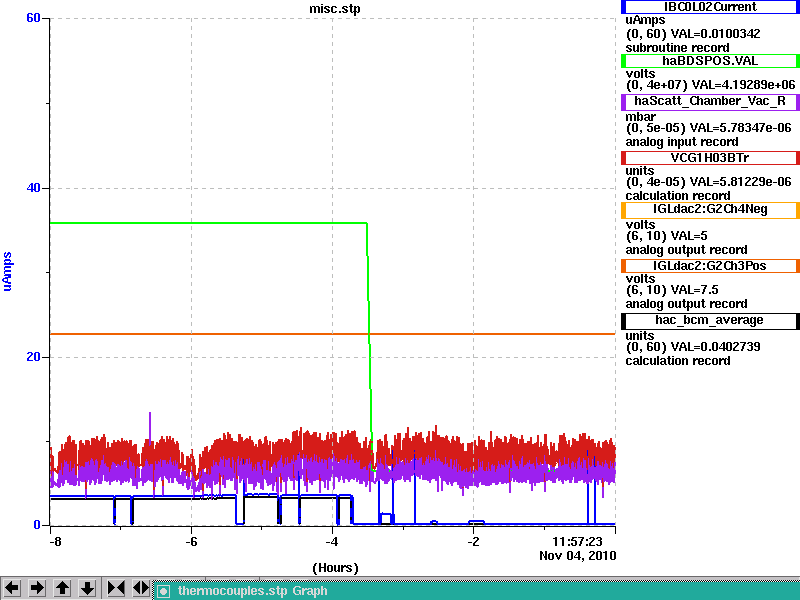
Task: Select the IBC0L02Current curve in the legend
Action: coord(710,7)
